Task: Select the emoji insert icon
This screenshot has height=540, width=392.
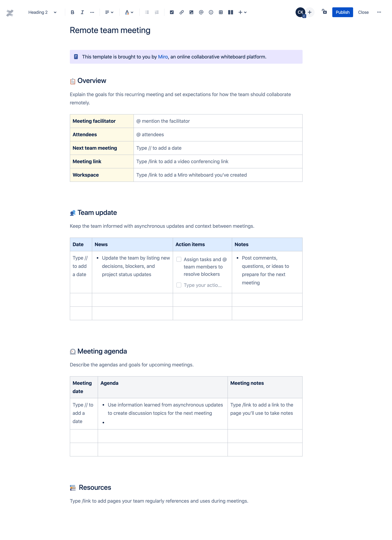Action: pyautogui.click(x=210, y=12)
